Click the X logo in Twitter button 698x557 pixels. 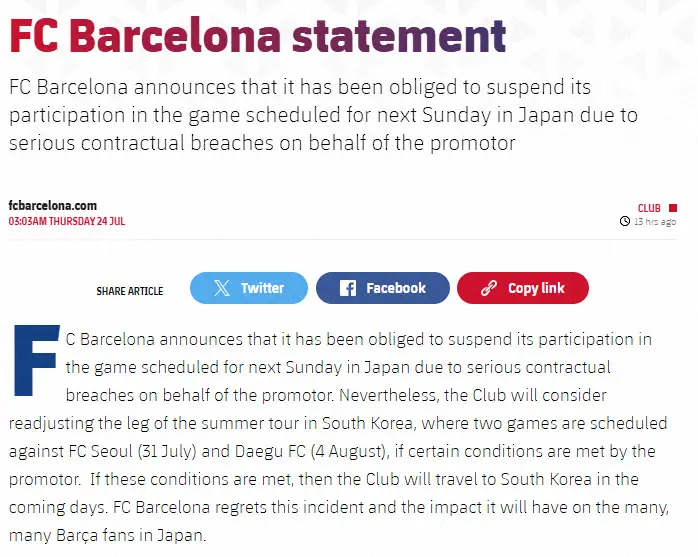pos(224,288)
